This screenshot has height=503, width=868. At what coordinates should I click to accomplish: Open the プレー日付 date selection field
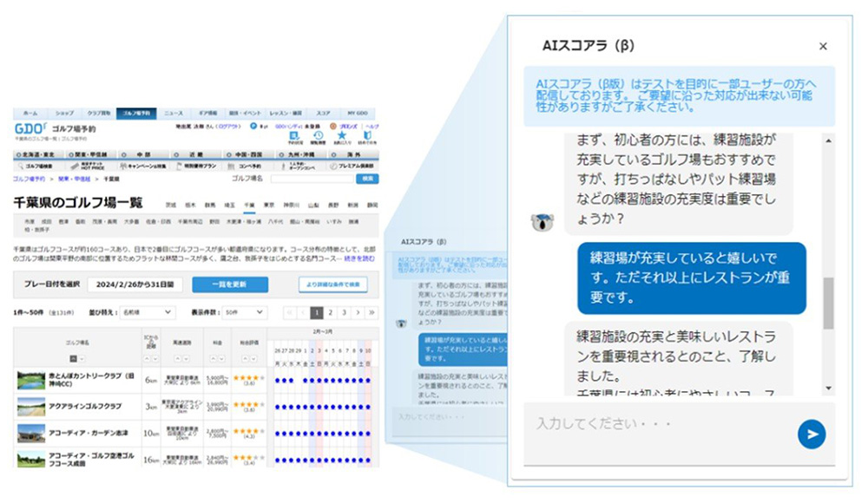pyautogui.click(x=135, y=284)
